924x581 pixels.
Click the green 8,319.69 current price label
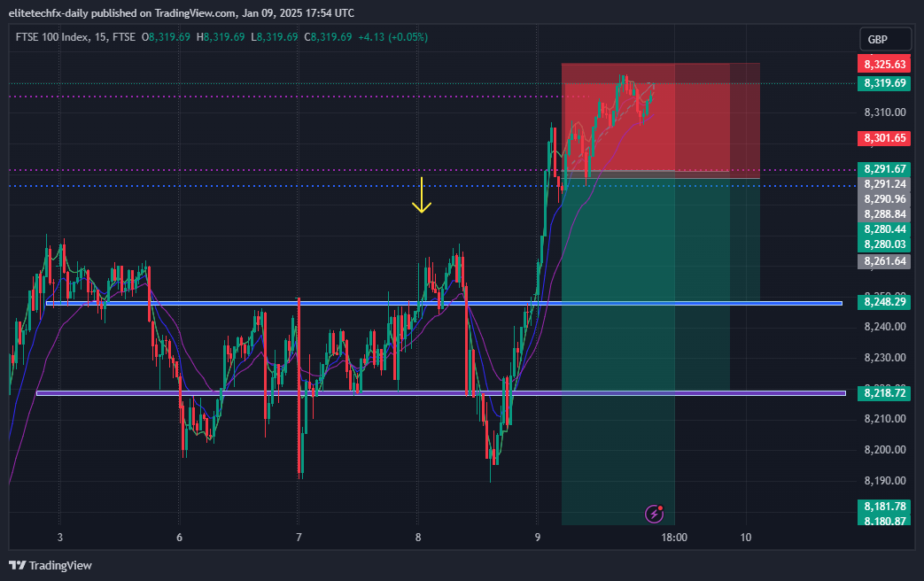[884, 83]
